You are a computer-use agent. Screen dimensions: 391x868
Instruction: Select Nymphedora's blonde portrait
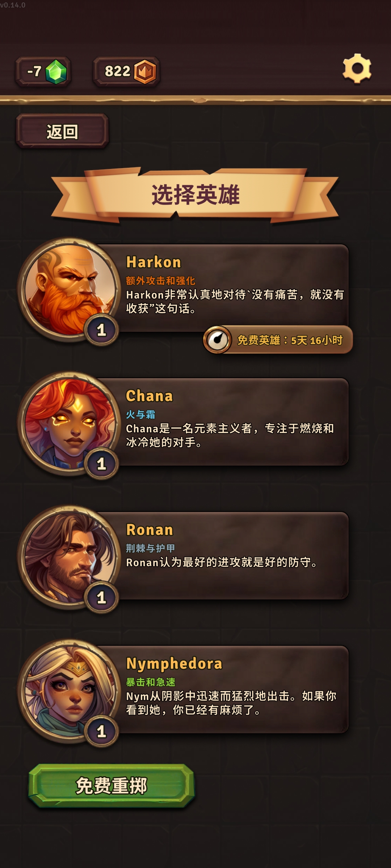(70, 691)
